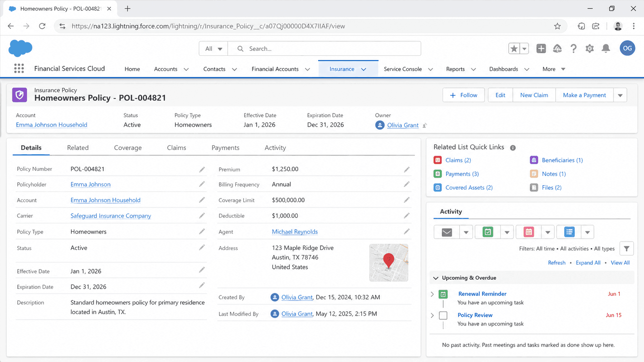Click the New Claim button
Screen dimensions: 644x362
pyautogui.click(x=534, y=95)
